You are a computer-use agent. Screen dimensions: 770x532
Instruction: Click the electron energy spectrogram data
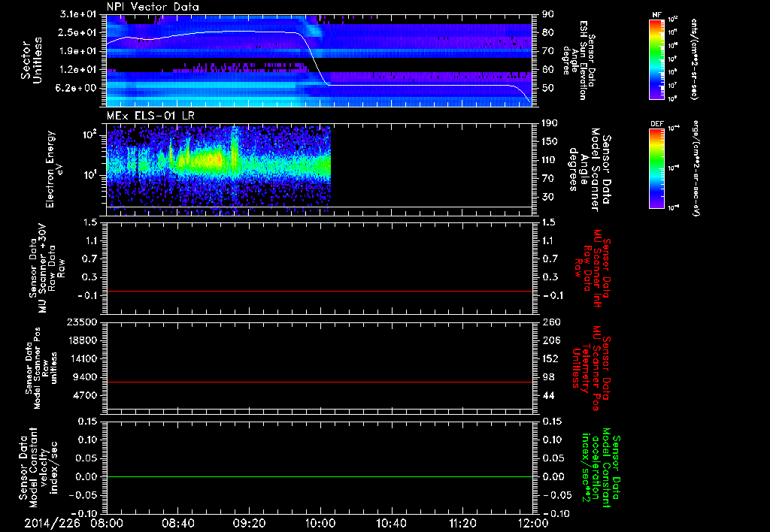tap(219, 169)
